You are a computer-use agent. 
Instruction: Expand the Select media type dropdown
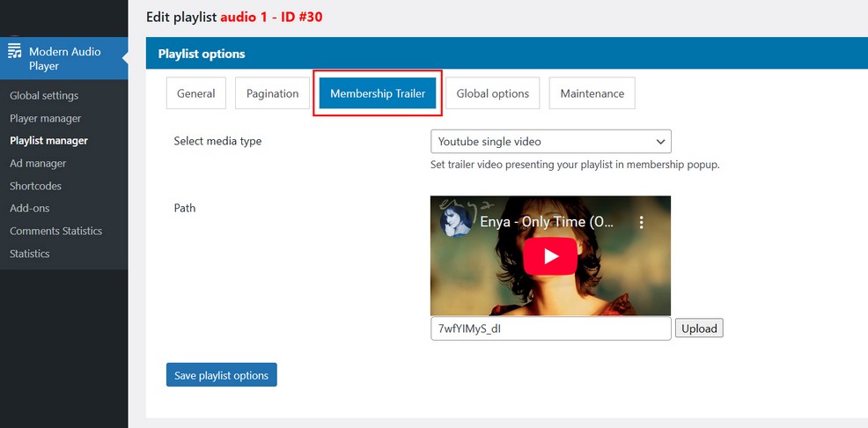coord(550,141)
